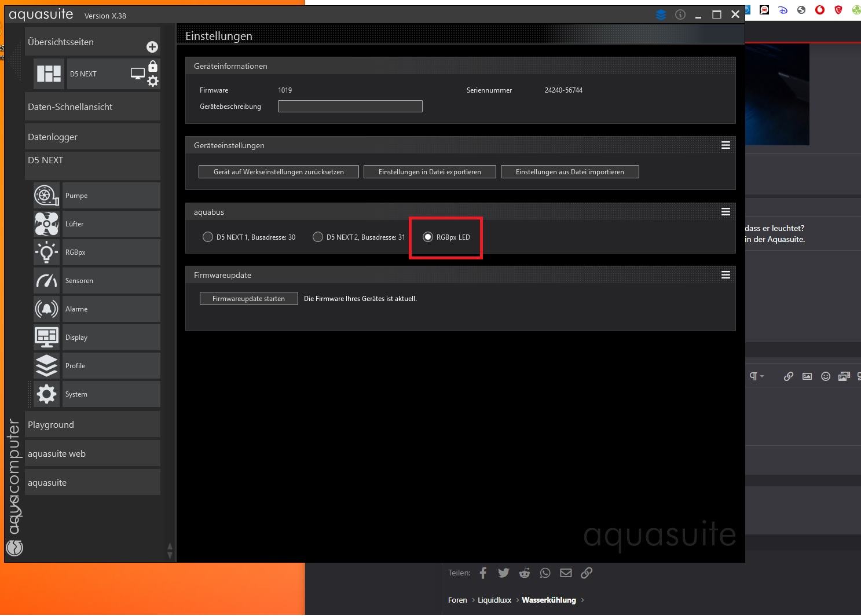Insert smiley in forum editor toolbar
Image resolution: width=861 pixels, height=616 pixels.
(x=826, y=376)
